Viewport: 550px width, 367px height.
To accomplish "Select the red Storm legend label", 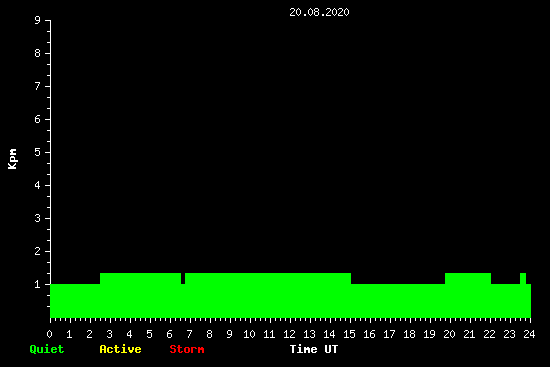I will pos(187,349).
